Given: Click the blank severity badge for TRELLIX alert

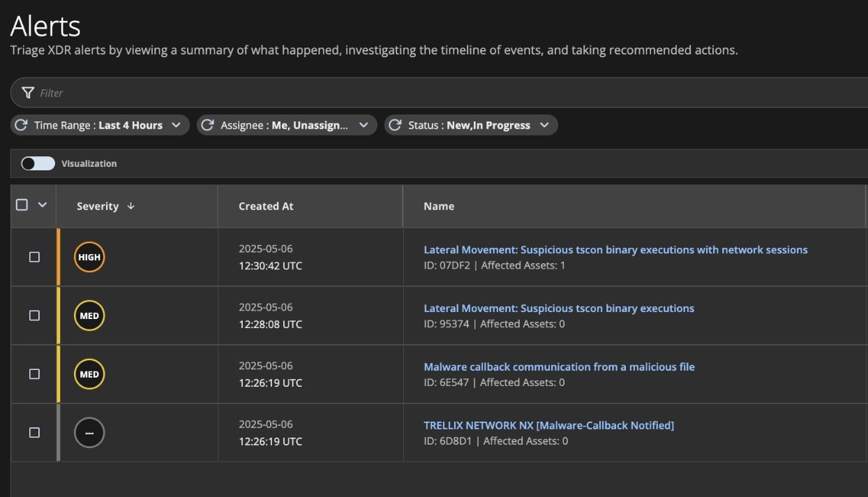Looking at the screenshot, I should coord(89,433).
